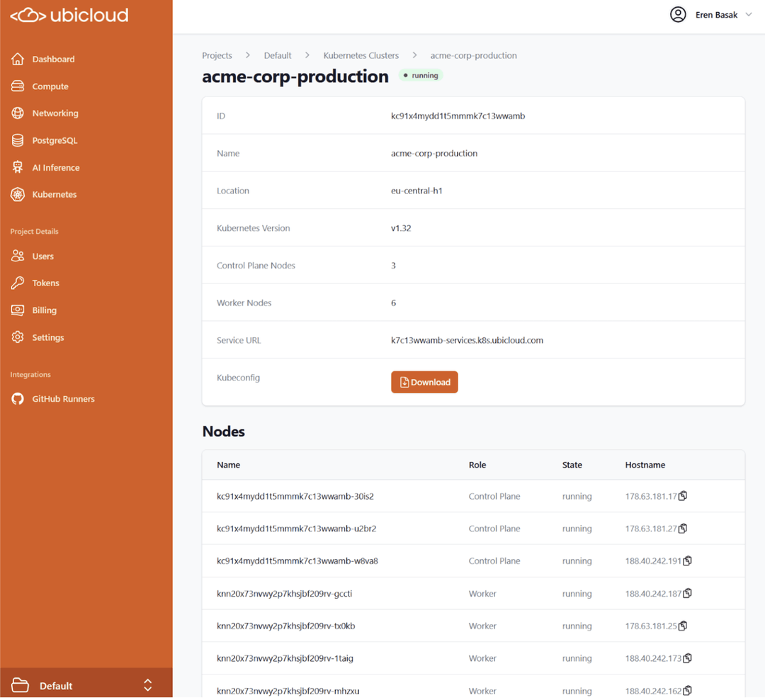Go to the PostgreSQL menu item

tap(55, 140)
